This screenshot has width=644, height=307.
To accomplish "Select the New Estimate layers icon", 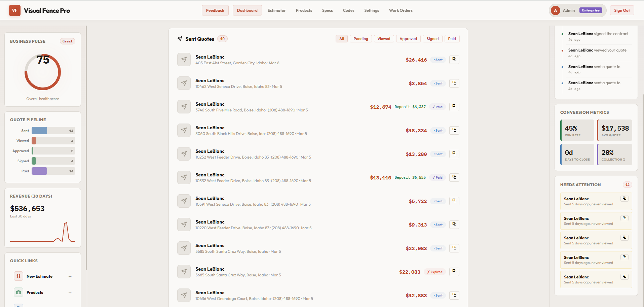I will pos(18,276).
